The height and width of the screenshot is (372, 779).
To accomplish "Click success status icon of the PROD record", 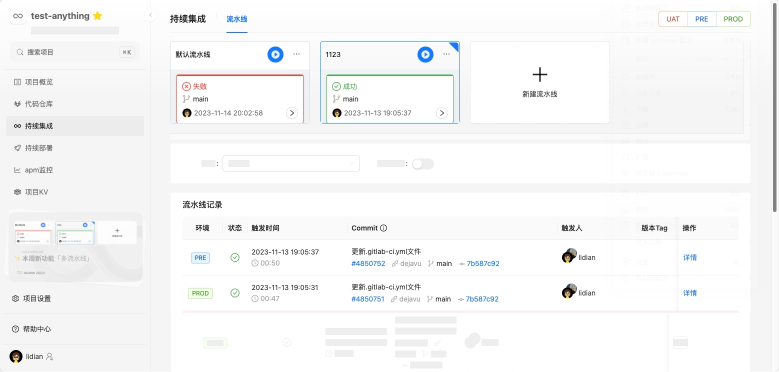I will (x=235, y=293).
